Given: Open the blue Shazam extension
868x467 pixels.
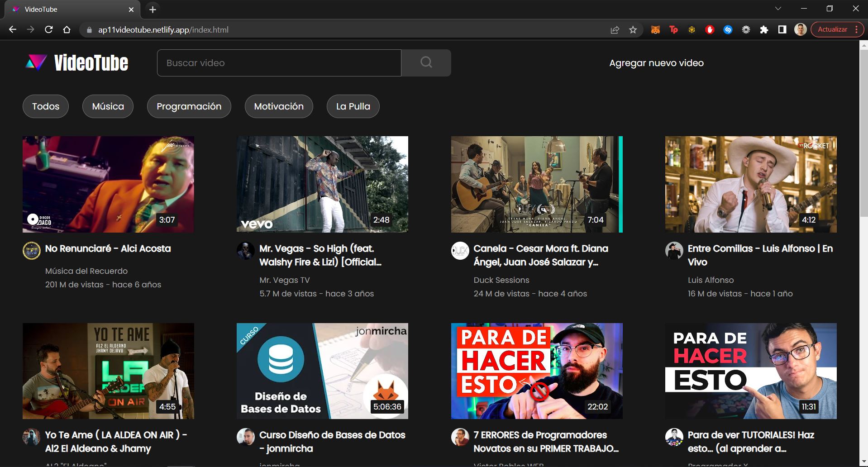Looking at the screenshot, I should click(x=728, y=30).
